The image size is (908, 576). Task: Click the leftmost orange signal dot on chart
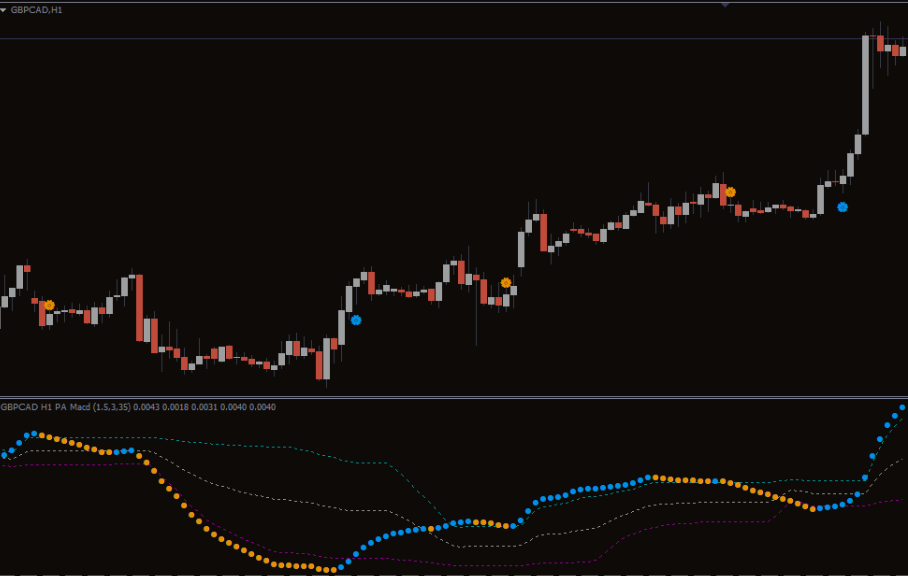pos(49,304)
